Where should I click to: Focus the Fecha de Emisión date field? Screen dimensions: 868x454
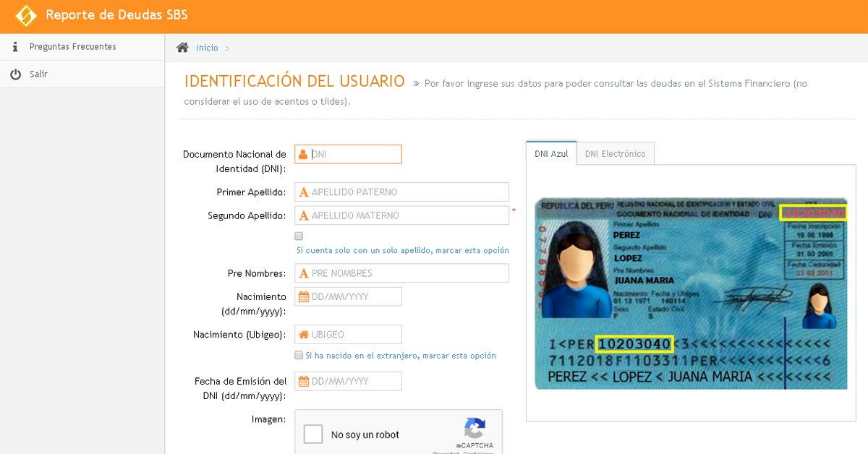point(348,381)
